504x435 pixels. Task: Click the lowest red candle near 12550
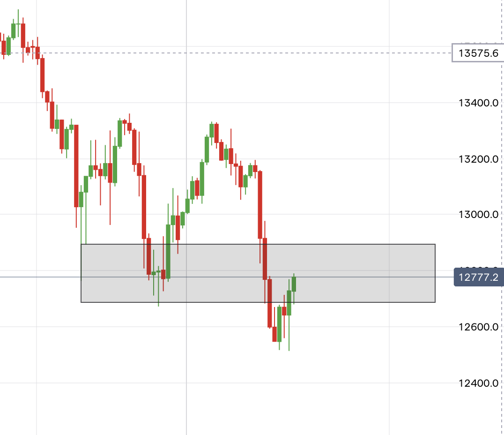pos(274,334)
